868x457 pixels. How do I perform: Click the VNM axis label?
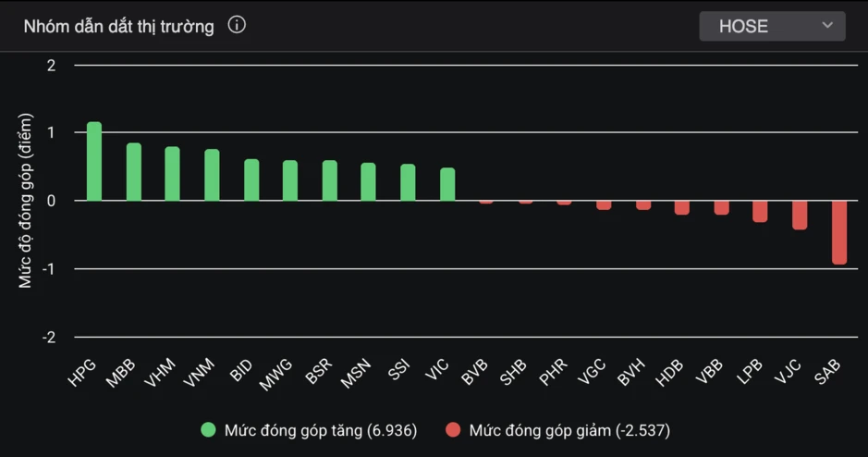[199, 373]
